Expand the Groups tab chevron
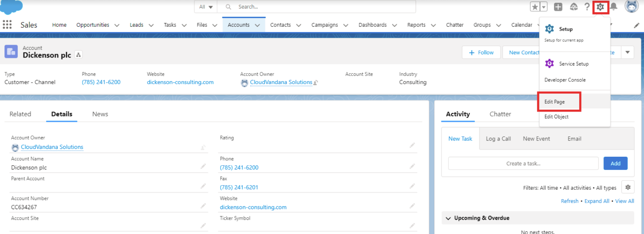 click(x=498, y=25)
